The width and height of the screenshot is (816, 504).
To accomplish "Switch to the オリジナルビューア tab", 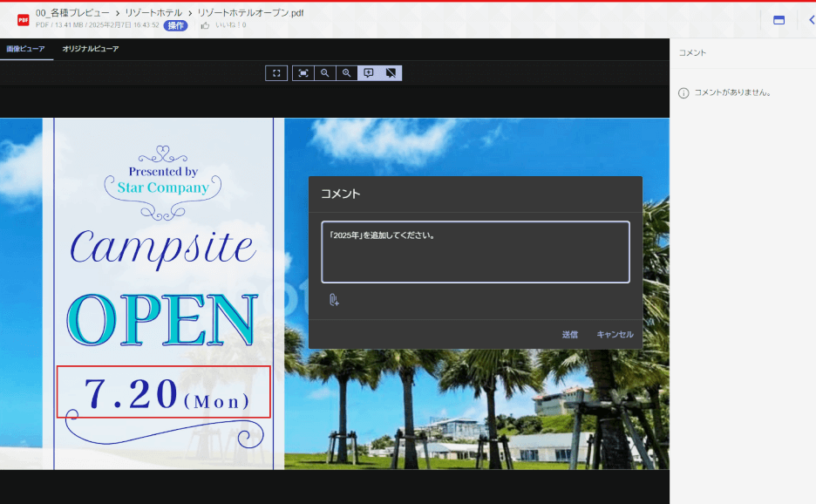I will [x=91, y=49].
